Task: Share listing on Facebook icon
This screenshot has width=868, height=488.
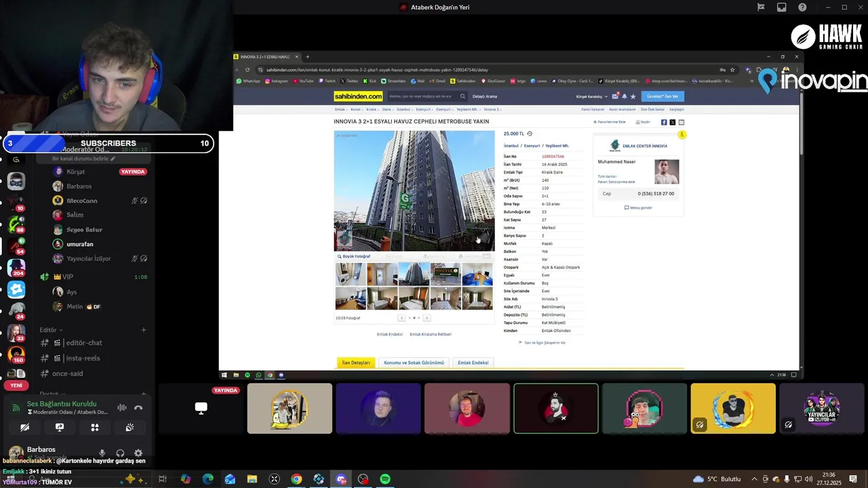Action: 664,122
